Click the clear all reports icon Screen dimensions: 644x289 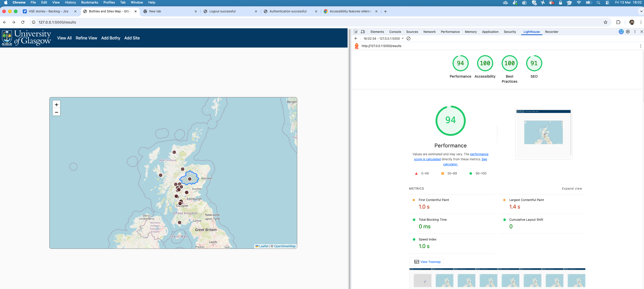[x=409, y=38]
